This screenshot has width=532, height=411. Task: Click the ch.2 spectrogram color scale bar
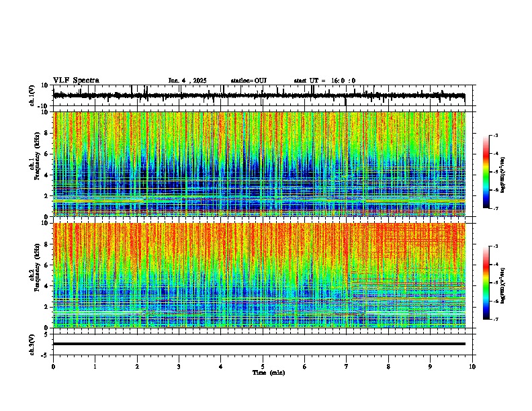[x=486, y=283]
